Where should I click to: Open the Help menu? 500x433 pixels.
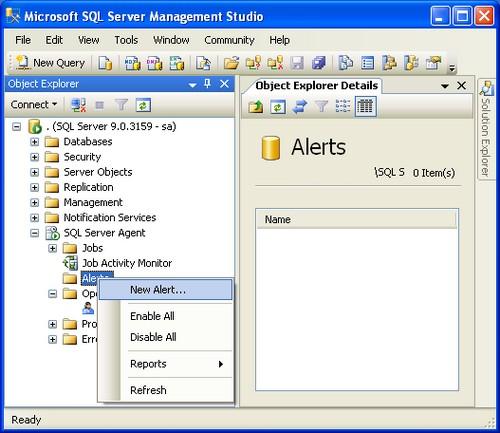coord(279,40)
